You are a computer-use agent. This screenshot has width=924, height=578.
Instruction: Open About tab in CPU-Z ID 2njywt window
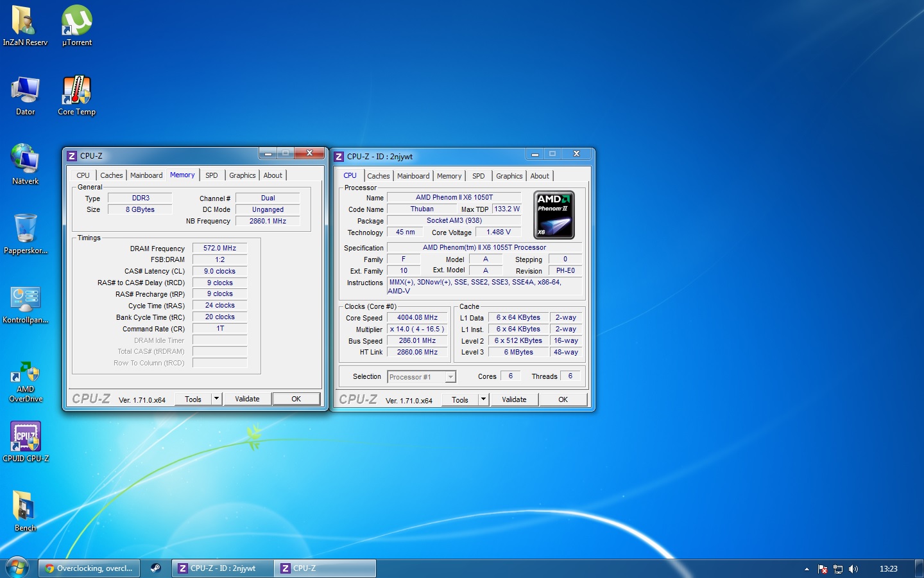click(x=540, y=176)
